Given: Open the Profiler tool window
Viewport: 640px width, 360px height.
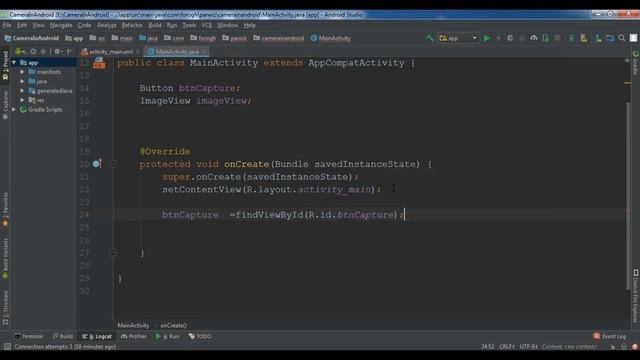Looking at the screenshot, I should click(133, 336).
